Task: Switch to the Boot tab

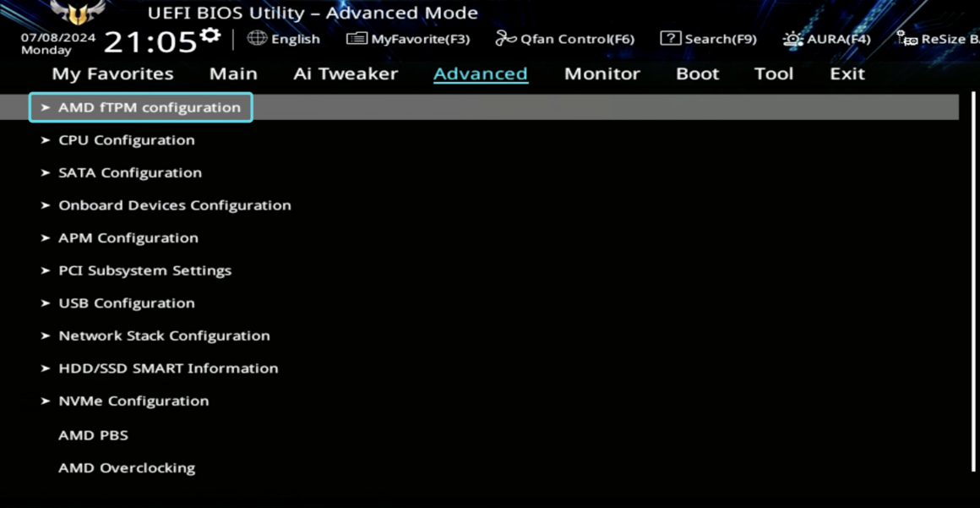Action: (698, 74)
